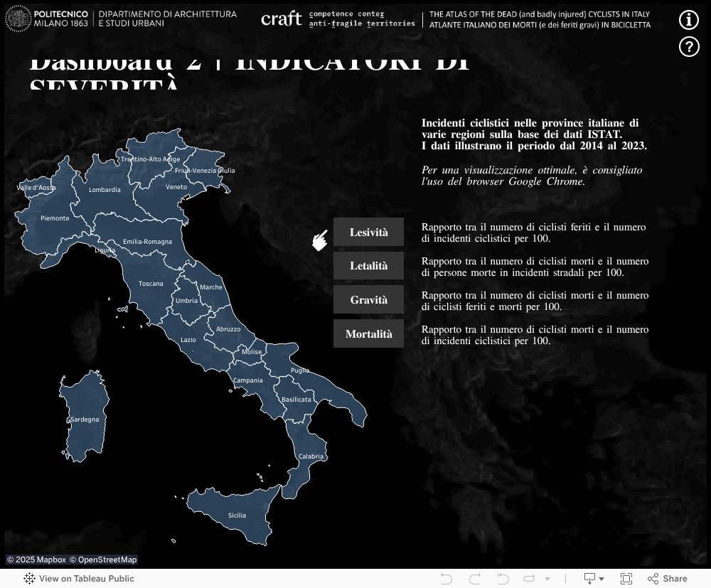Open the refresh options dropdown arrow

pyautogui.click(x=547, y=578)
